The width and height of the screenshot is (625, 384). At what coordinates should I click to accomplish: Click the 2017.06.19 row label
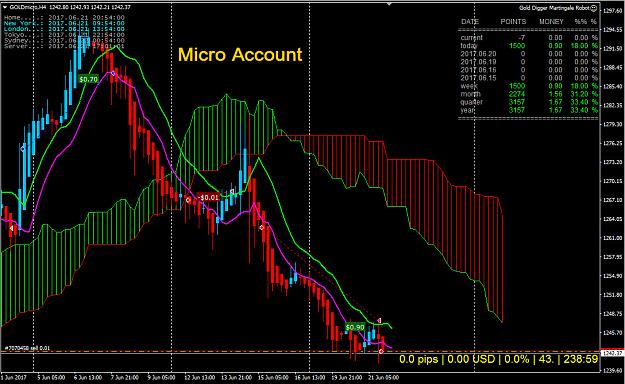pos(478,62)
